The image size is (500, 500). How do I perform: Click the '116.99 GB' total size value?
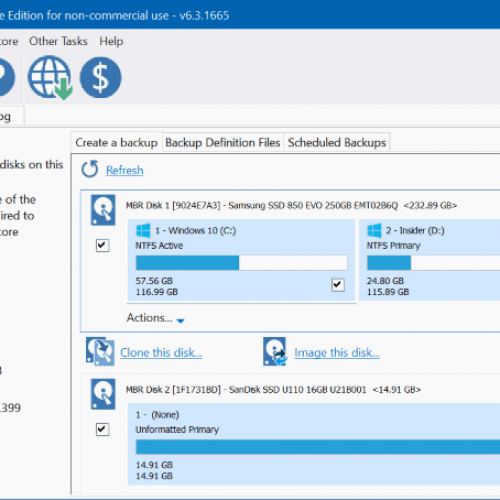coord(157,292)
